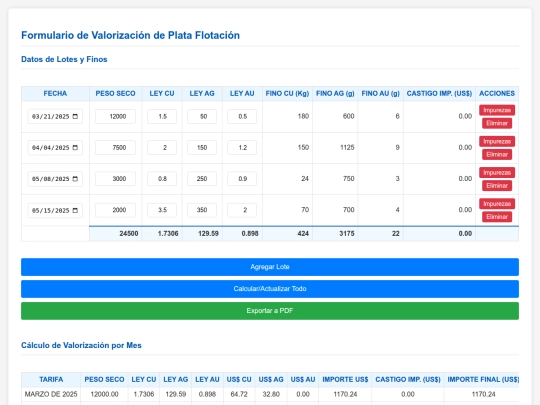Screen dimensions: 540x405
Task: Edit Ley Au field with 1.2
Action: pyautogui.click(x=242, y=147)
